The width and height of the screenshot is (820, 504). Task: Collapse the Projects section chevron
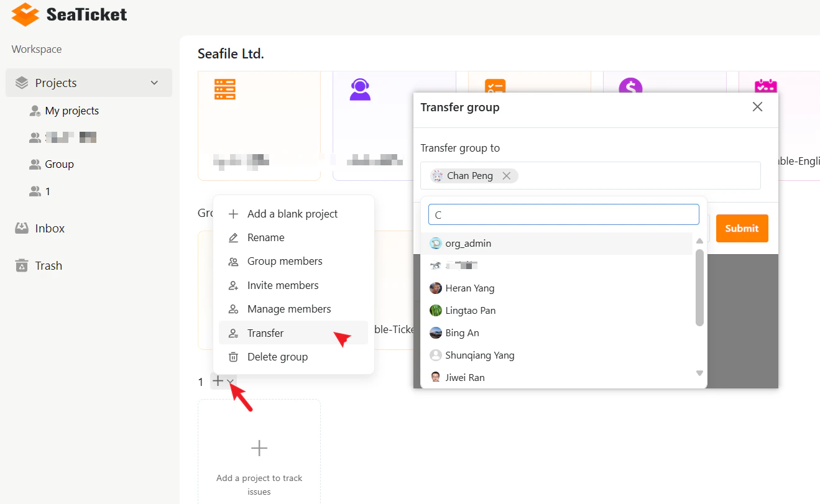tap(154, 83)
